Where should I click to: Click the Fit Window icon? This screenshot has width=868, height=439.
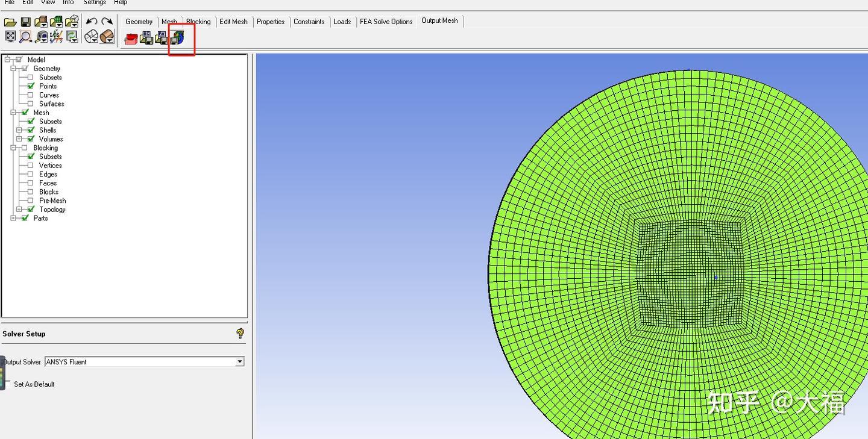pos(10,37)
